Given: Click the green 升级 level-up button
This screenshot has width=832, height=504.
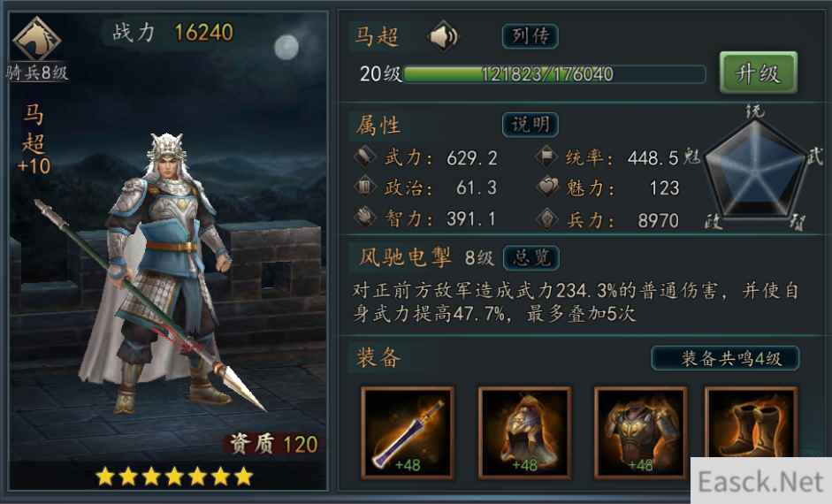Looking at the screenshot, I should point(759,73).
